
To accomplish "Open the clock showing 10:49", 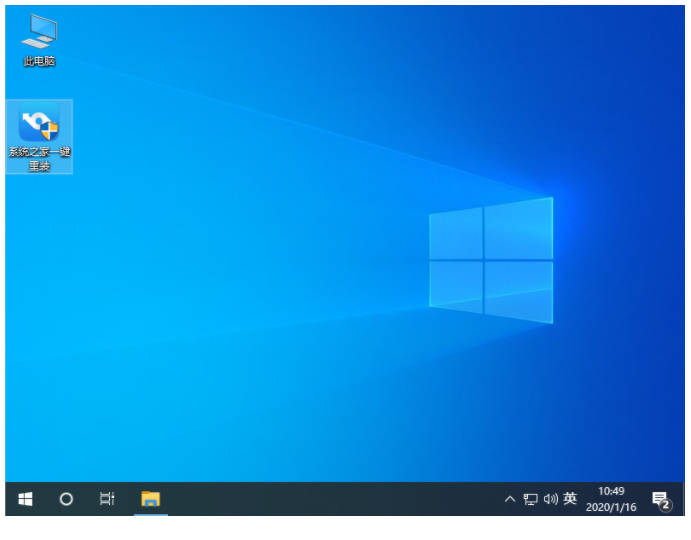I will 611,499.
